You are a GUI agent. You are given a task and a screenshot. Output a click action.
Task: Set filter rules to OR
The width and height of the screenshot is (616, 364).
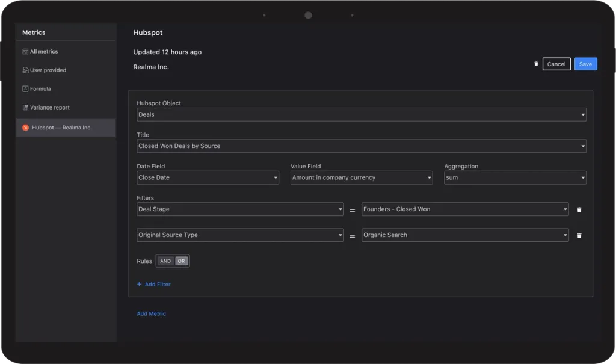click(181, 261)
